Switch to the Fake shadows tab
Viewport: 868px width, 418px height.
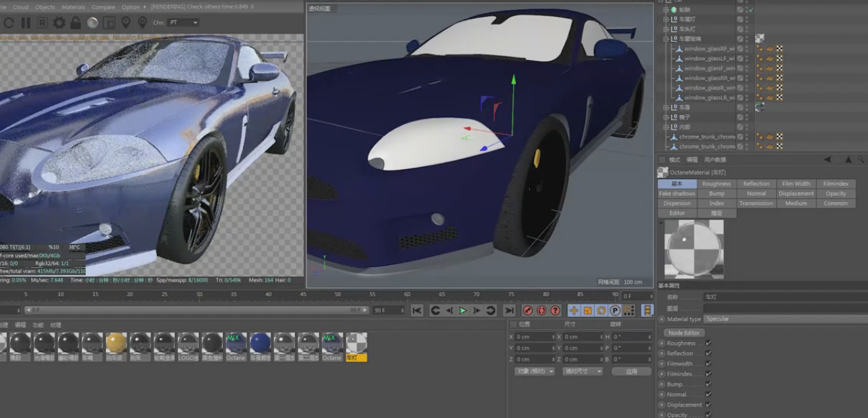coord(677,193)
